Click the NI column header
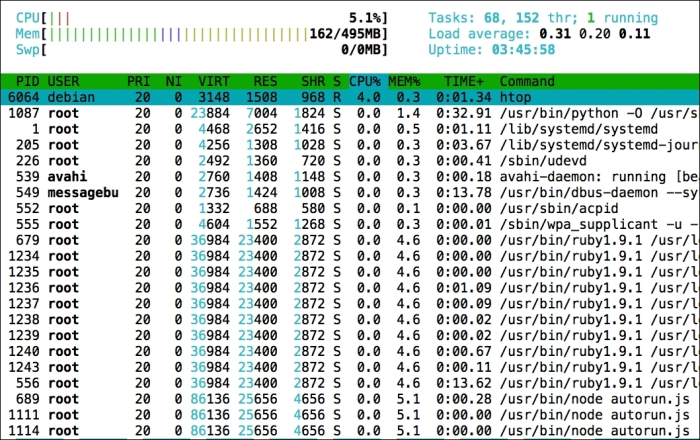This screenshot has height=440, width=700. (x=174, y=81)
